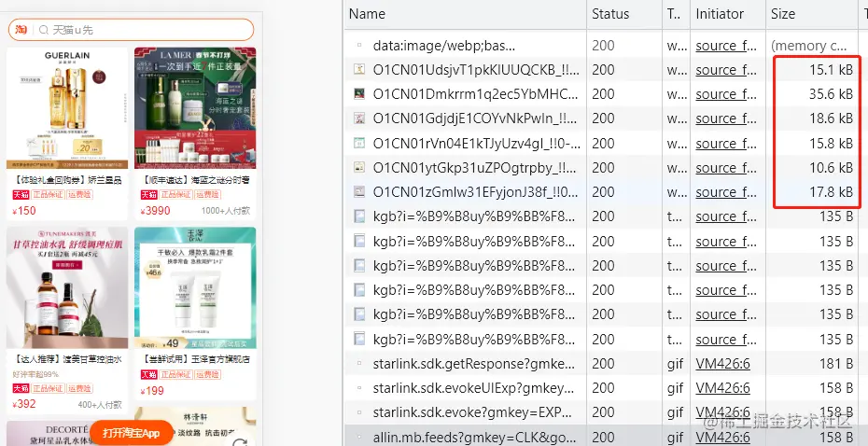Select image icon of O1CN01UdsjvT1pkKIUUQCKB request
This screenshot has height=446, width=868.
(359, 70)
